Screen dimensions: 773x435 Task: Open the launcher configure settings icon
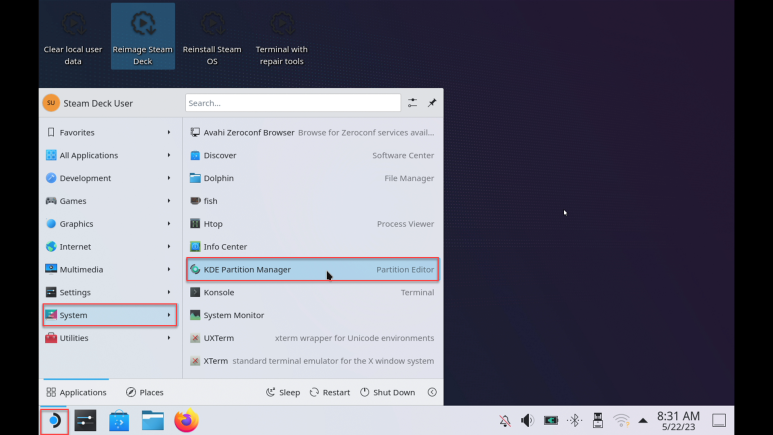[x=412, y=103]
